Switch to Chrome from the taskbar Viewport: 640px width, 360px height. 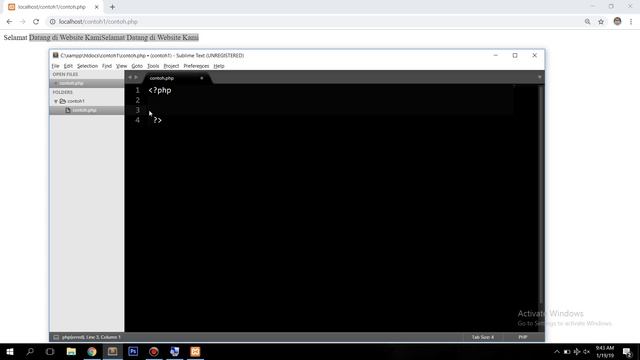(92, 351)
